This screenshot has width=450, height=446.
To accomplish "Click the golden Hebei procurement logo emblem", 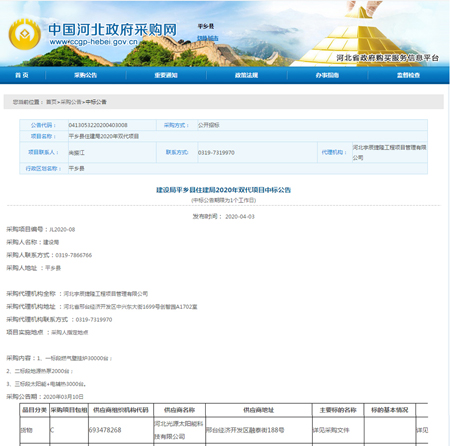I will [24, 35].
